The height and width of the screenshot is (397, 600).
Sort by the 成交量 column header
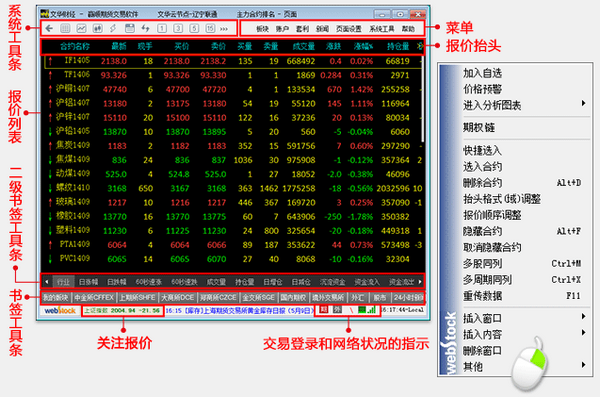pos(303,47)
